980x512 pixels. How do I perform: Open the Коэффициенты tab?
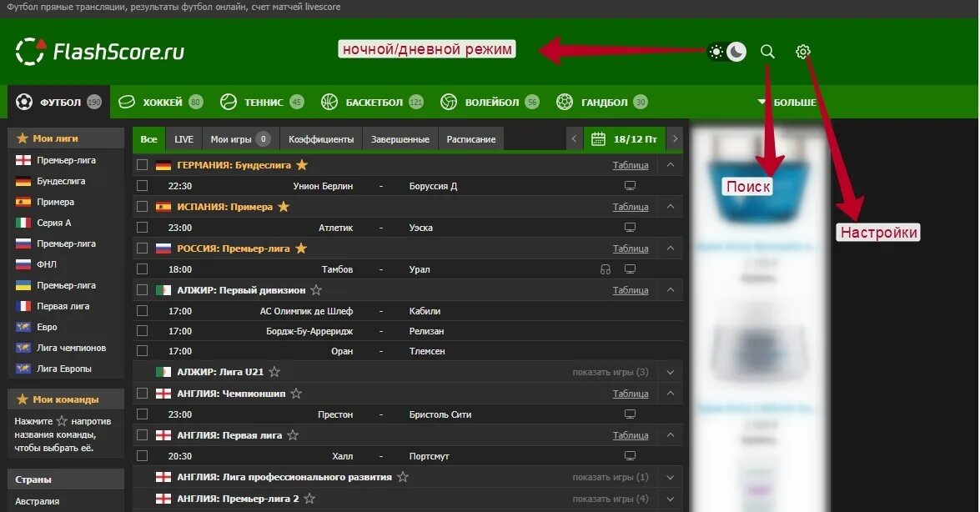click(x=321, y=138)
